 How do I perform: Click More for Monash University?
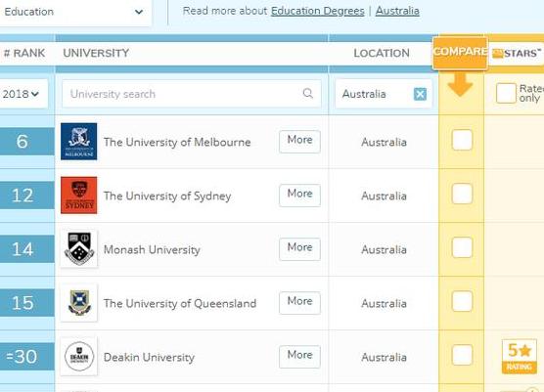[299, 249]
